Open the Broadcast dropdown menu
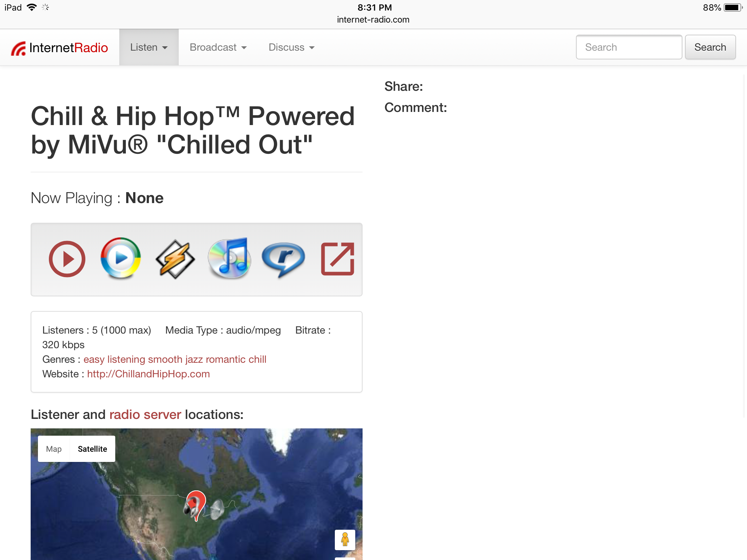747x560 pixels. click(218, 48)
